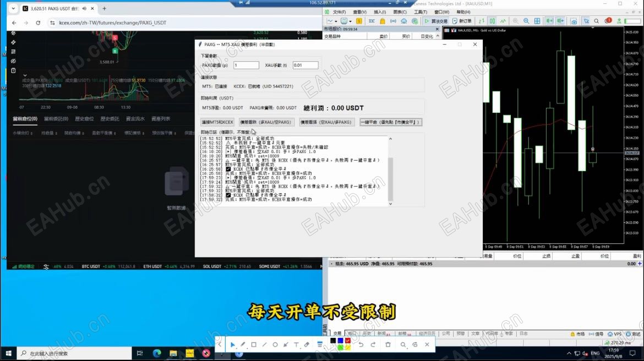Switch to line chart type in MT5

click(503, 21)
